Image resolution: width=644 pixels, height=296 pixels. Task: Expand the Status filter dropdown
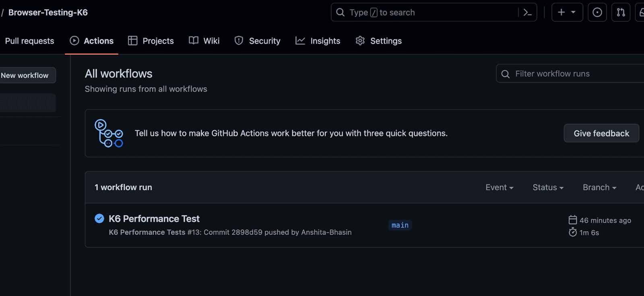point(548,187)
